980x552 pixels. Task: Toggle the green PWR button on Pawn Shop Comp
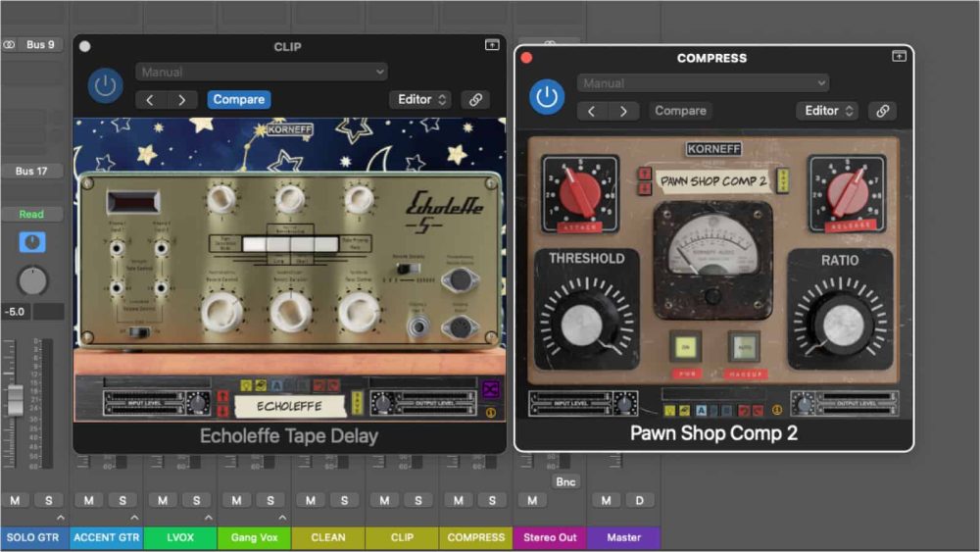[686, 347]
